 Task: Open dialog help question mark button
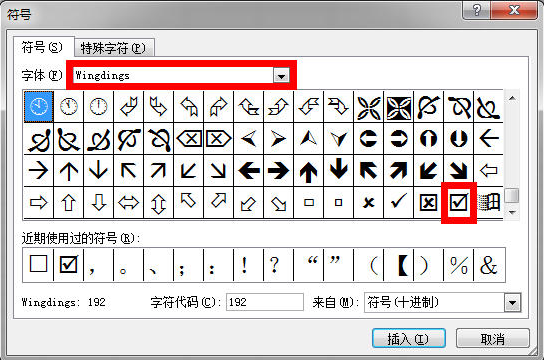[477, 10]
